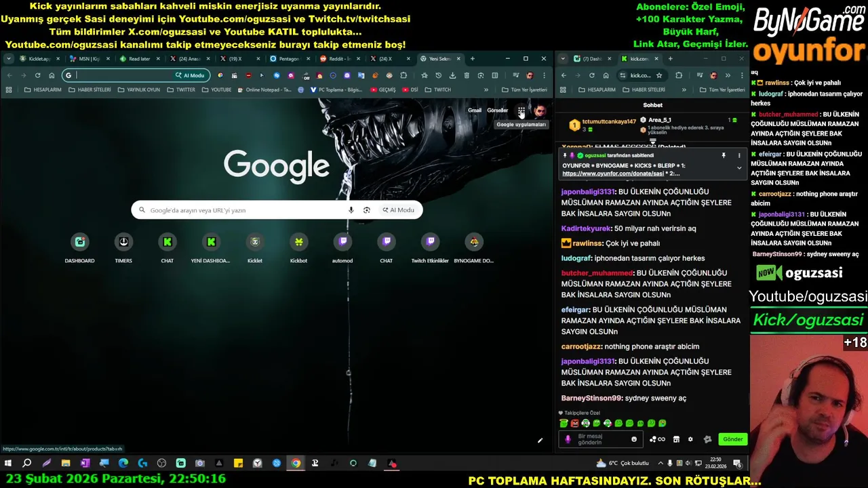Open the Twitch Etkinlikler shortcut tile
Image resolution: width=868 pixels, height=488 pixels.
point(430,247)
